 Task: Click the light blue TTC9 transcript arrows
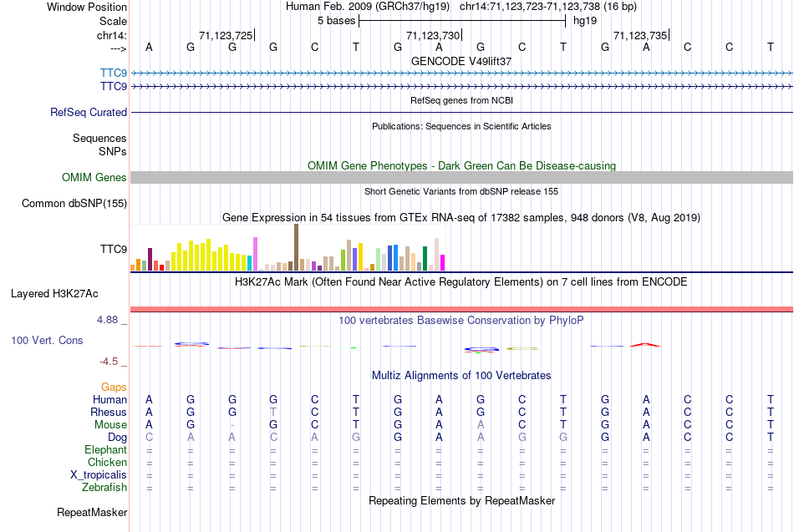pyautogui.click(x=461, y=73)
